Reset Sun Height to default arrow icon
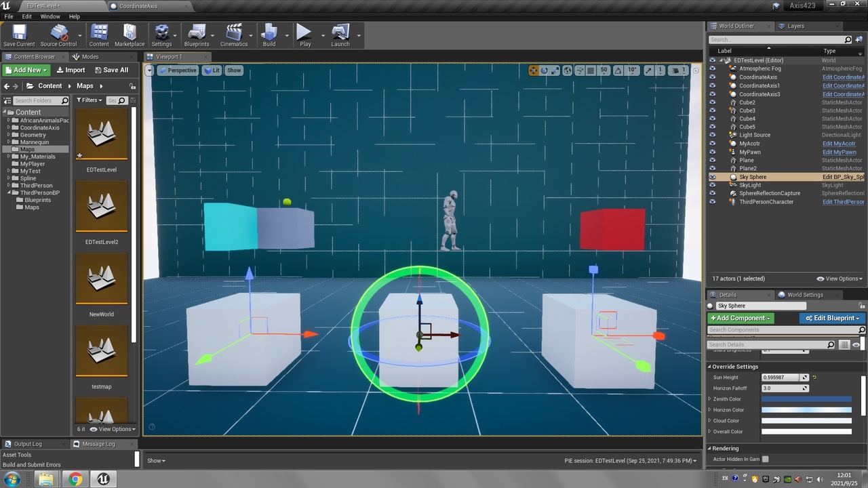 click(x=814, y=378)
